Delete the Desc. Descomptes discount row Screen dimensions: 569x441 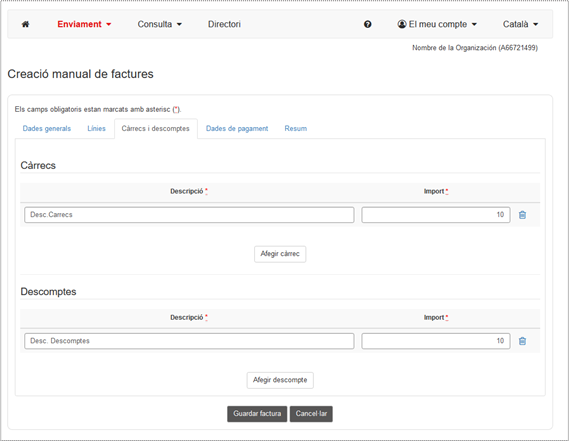522,341
